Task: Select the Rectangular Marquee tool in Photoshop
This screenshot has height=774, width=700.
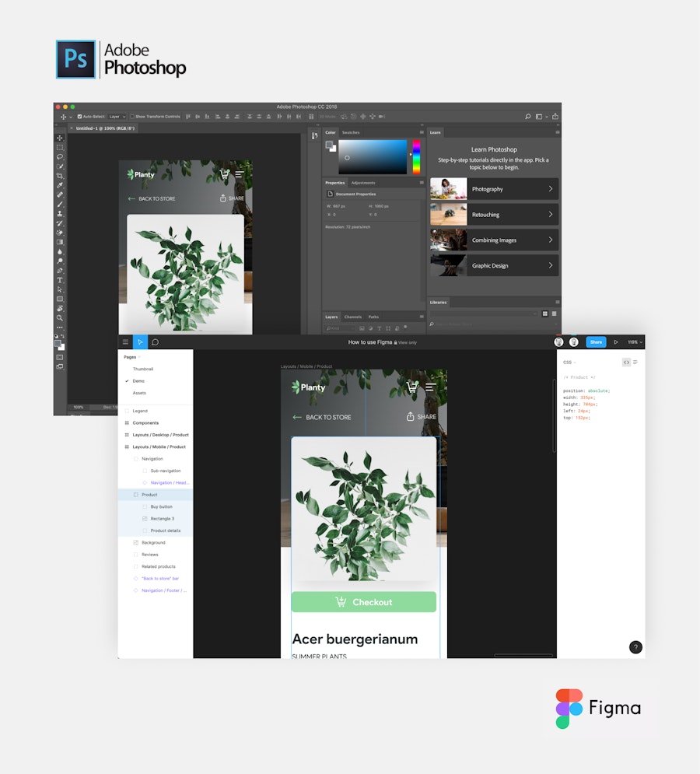Action: tap(60, 147)
